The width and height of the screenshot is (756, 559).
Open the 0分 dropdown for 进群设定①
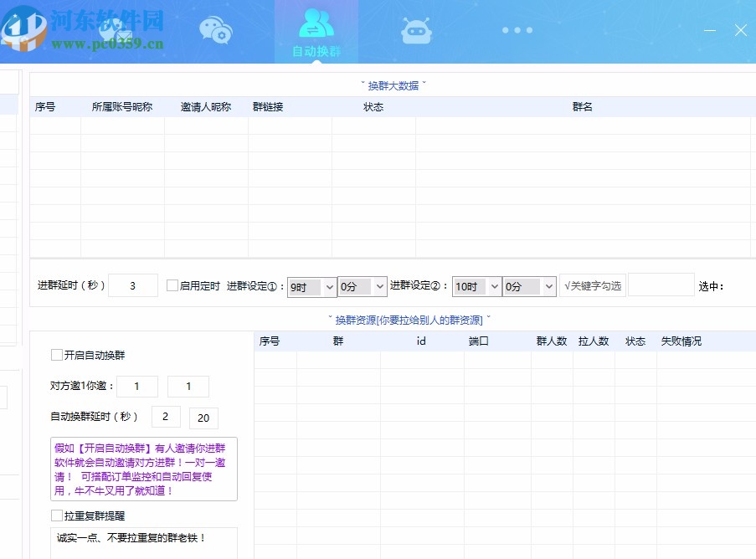pyautogui.click(x=362, y=287)
